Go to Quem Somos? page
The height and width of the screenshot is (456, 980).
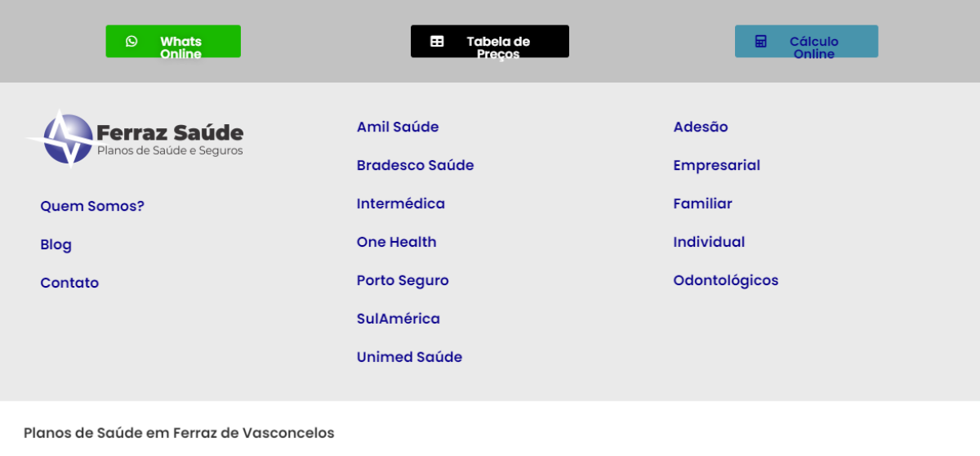coord(92,206)
